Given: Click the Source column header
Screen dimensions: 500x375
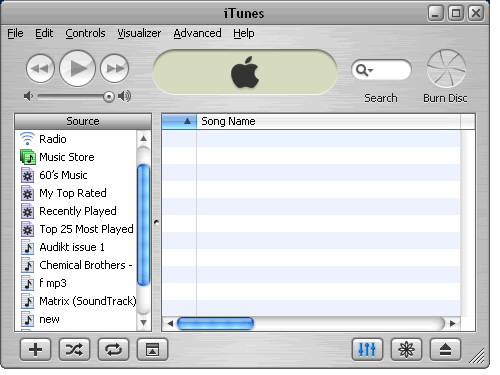Looking at the screenshot, I should point(83,121).
